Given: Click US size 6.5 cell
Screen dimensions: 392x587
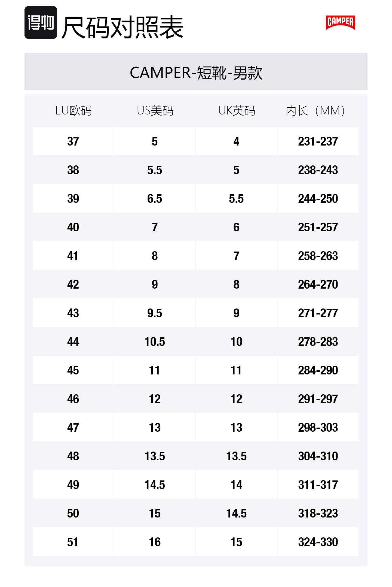Looking at the screenshot, I should point(155,199).
